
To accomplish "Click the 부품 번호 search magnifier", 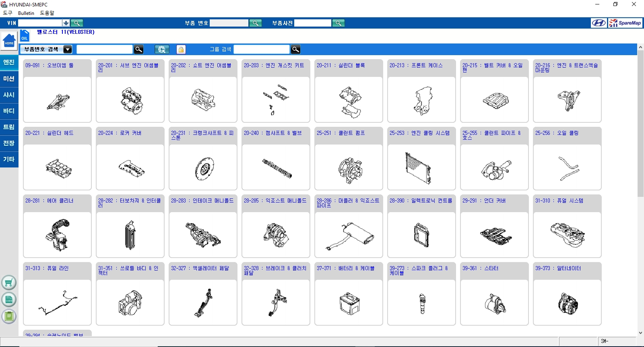I will pos(256,23).
